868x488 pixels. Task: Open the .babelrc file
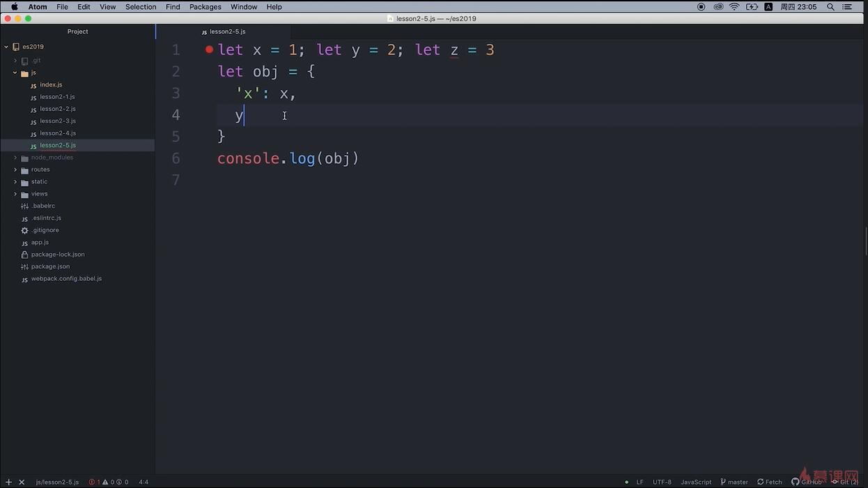click(x=43, y=206)
